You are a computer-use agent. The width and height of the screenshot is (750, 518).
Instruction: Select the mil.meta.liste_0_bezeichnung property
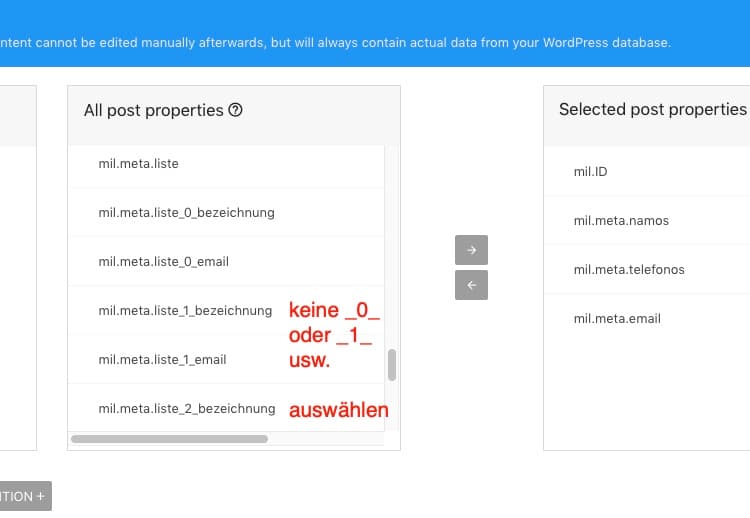click(x=186, y=212)
